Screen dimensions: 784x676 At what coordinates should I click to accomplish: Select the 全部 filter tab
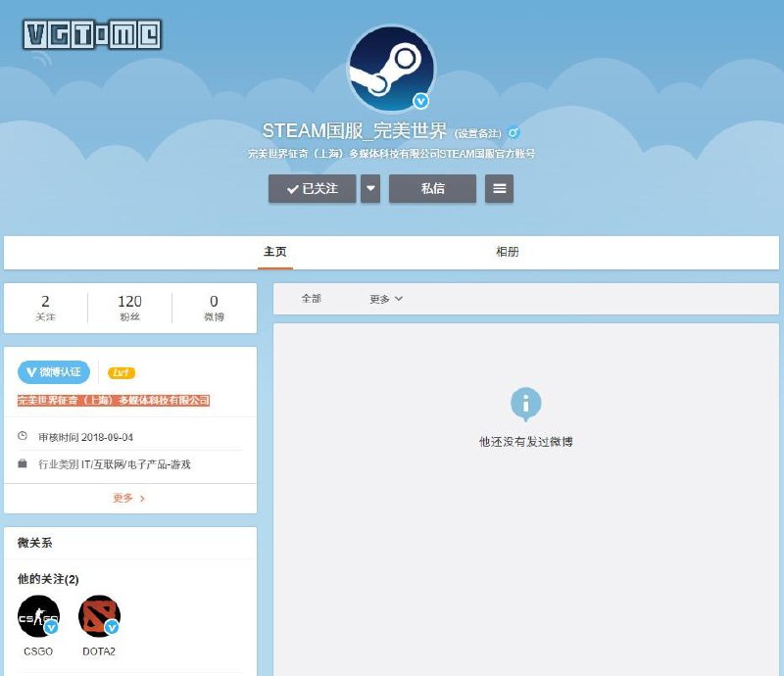pos(311,299)
